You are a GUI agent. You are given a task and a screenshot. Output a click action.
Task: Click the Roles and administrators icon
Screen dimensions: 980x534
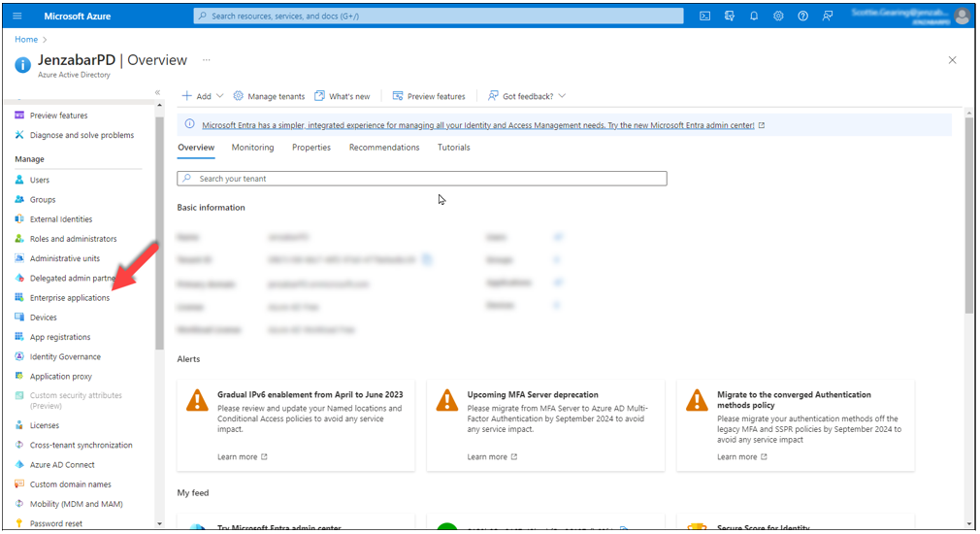pyautogui.click(x=19, y=238)
